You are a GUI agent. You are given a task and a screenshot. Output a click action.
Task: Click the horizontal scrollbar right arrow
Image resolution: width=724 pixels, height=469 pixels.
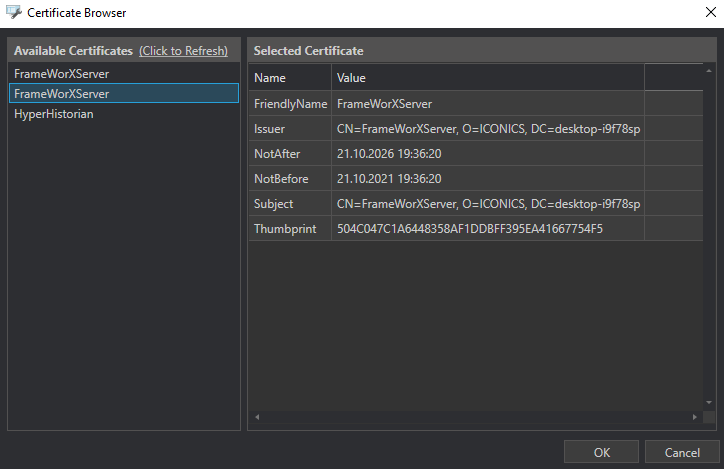tap(694, 417)
